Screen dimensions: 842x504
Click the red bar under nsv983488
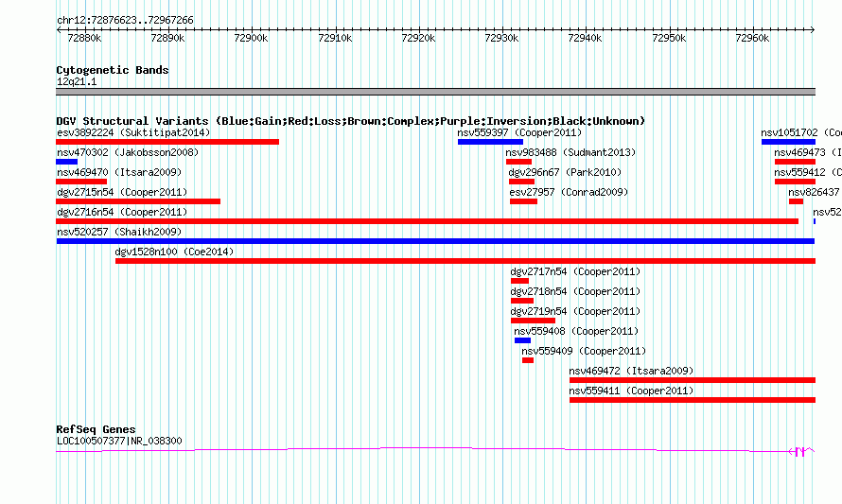click(x=518, y=162)
